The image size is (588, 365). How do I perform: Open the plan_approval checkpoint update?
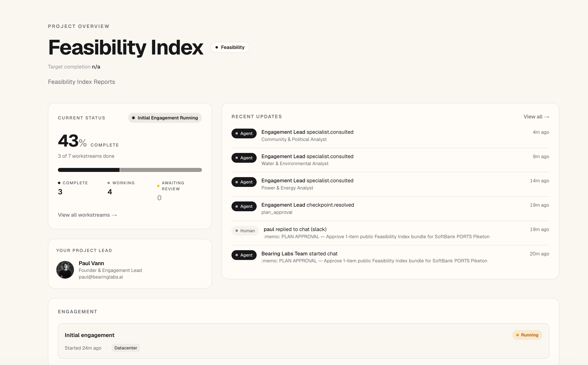(x=390, y=209)
